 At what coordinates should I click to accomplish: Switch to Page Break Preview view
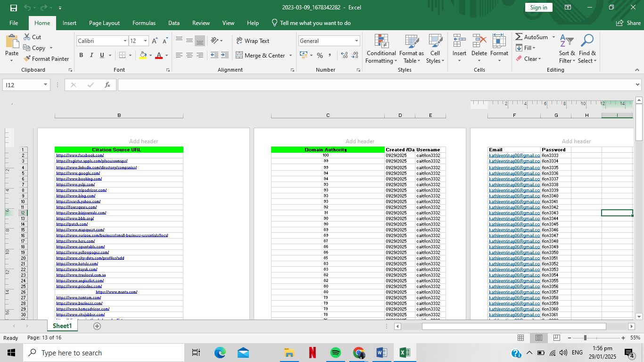[556, 338]
